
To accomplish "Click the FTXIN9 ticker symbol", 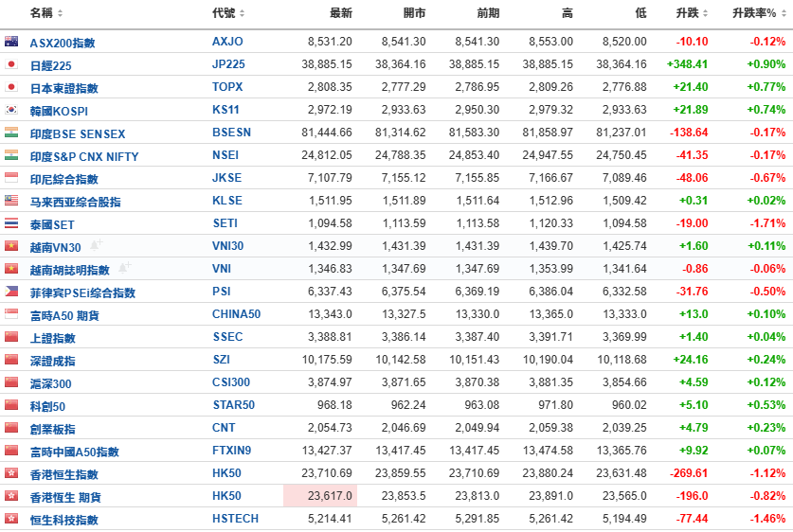I will (231, 451).
